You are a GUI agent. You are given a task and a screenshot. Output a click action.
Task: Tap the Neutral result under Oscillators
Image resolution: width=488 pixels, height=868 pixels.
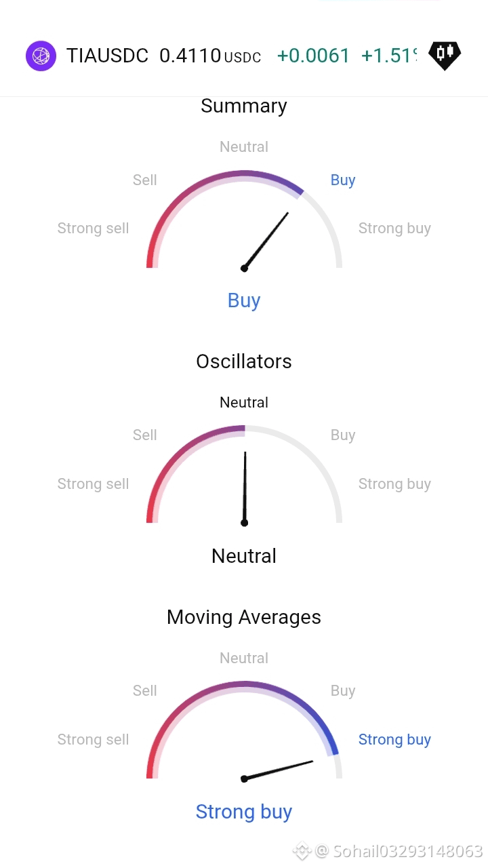(x=244, y=556)
